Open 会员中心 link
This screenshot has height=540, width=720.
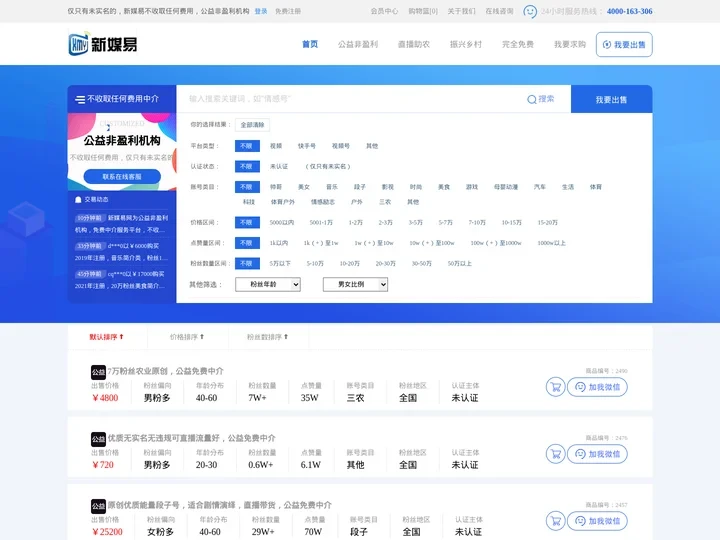384,11
